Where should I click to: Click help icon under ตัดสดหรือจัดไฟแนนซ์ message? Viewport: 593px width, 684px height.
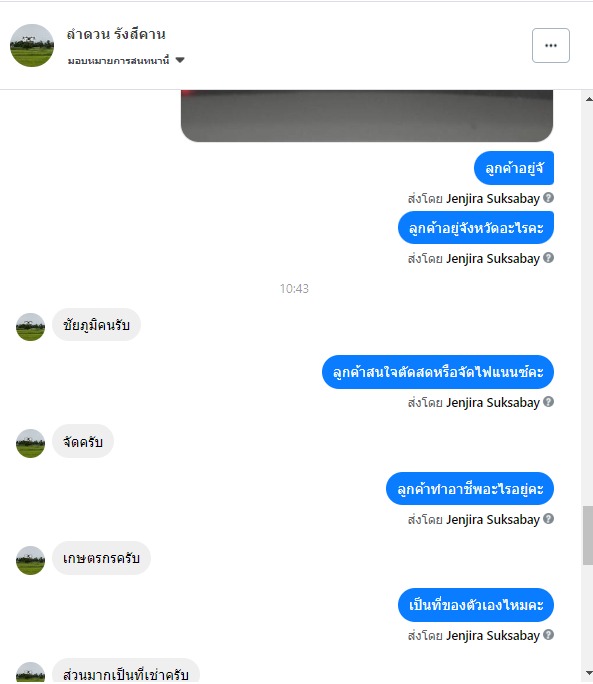pos(548,402)
